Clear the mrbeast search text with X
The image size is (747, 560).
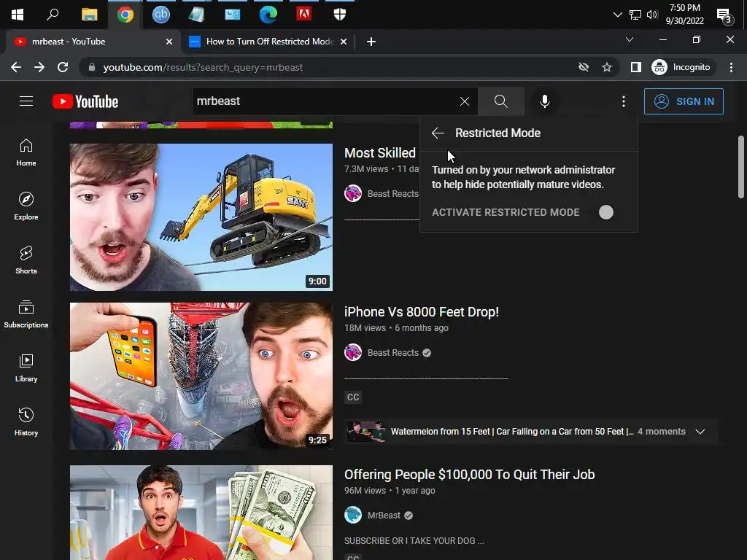[x=464, y=101]
